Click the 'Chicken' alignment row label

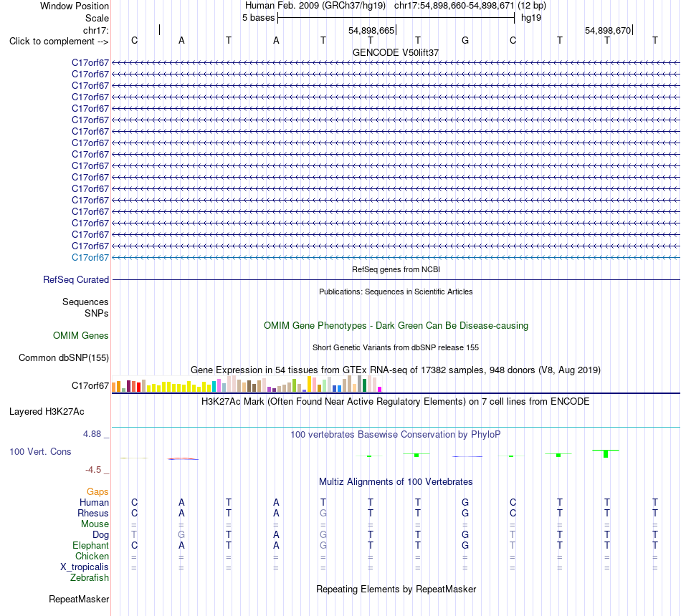(92, 556)
